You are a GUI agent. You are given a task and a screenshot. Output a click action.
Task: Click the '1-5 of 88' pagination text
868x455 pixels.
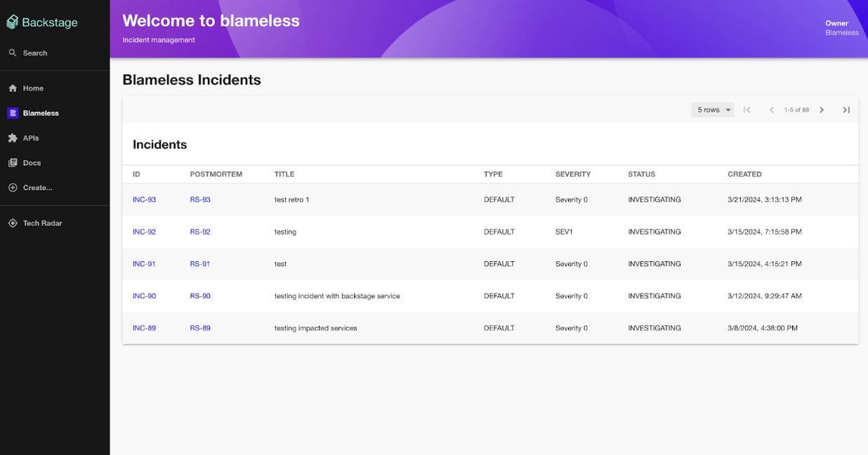pyautogui.click(x=796, y=110)
